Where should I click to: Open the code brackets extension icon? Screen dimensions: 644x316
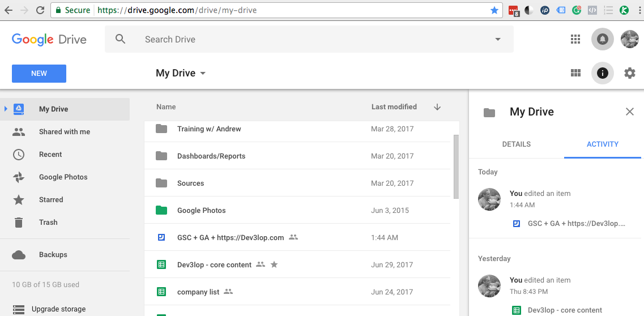(x=592, y=10)
